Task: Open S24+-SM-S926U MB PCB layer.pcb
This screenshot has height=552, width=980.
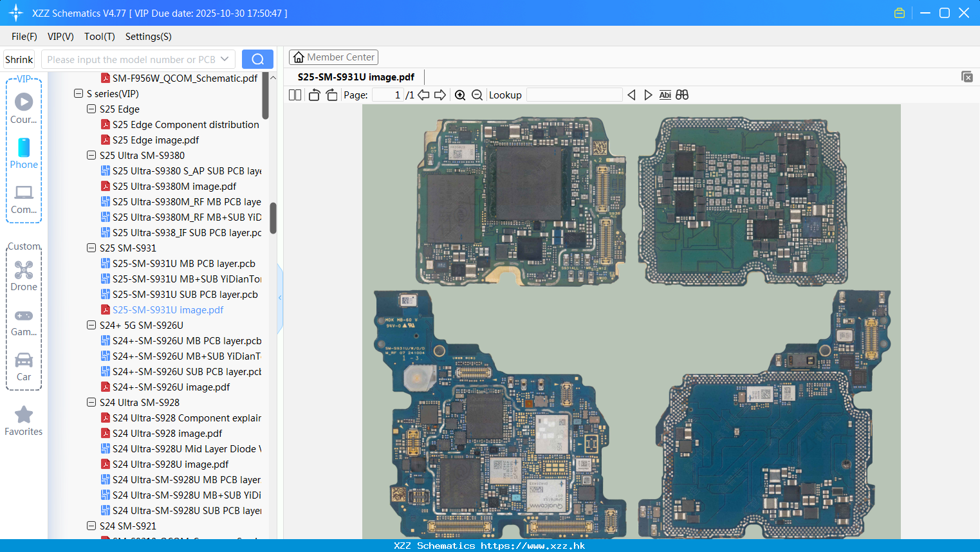Action: [x=181, y=340]
